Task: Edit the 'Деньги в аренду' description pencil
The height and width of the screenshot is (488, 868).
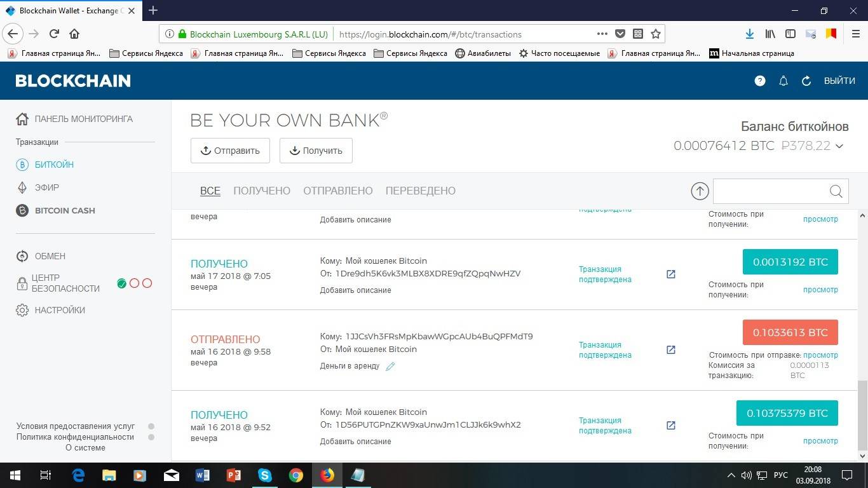Action: (390, 366)
